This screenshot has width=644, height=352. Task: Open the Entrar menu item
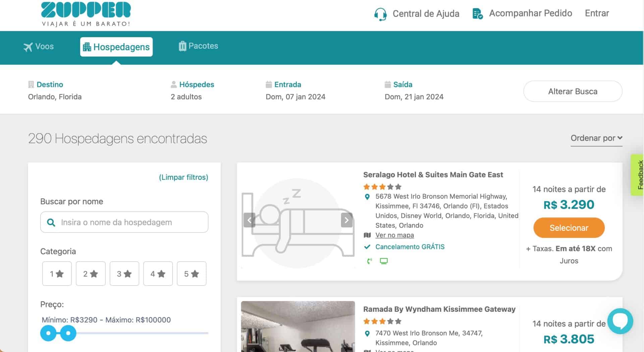point(597,13)
